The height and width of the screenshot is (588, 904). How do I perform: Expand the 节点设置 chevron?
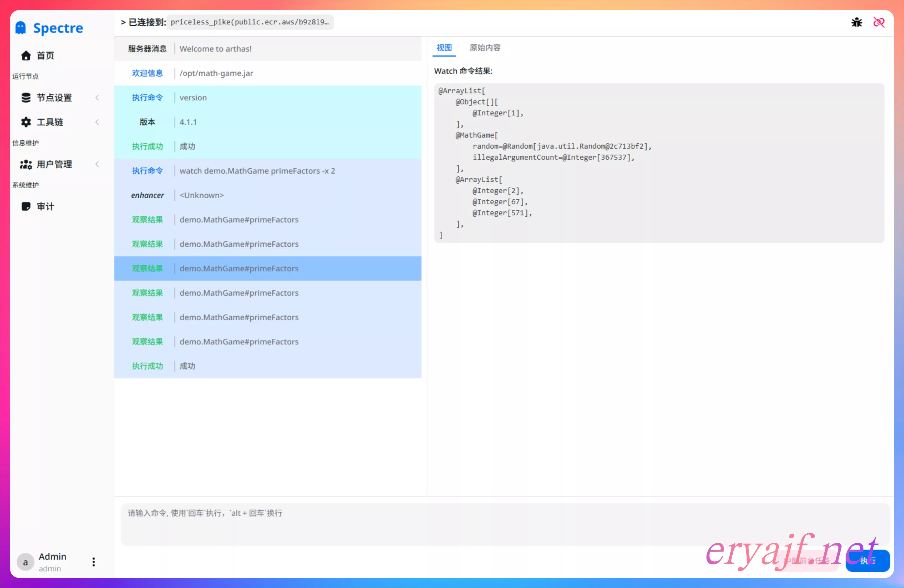click(x=97, y=98)
